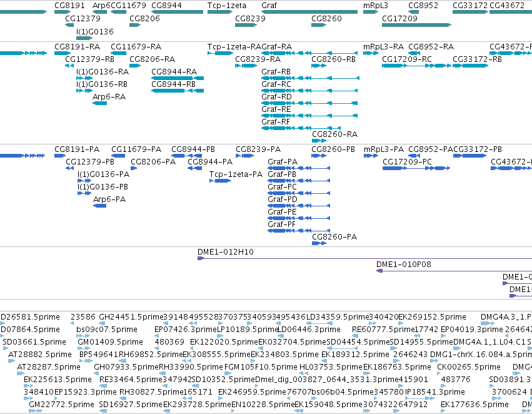Viewport: 532px width, 414px height.
Task: Click the Graf-RD transcript glyph line
Action: [309, 103]
